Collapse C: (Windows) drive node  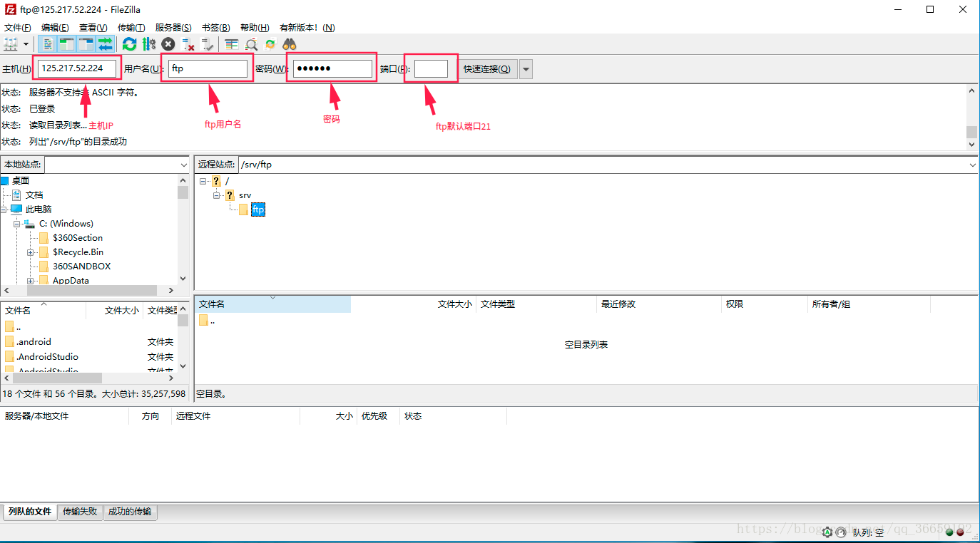click(16, 224)
